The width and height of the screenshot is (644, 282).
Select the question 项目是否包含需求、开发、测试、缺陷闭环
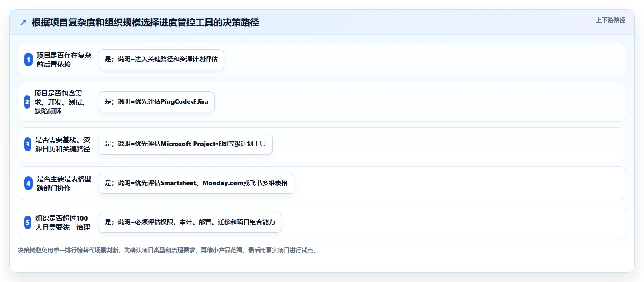(x=60, y=102)
